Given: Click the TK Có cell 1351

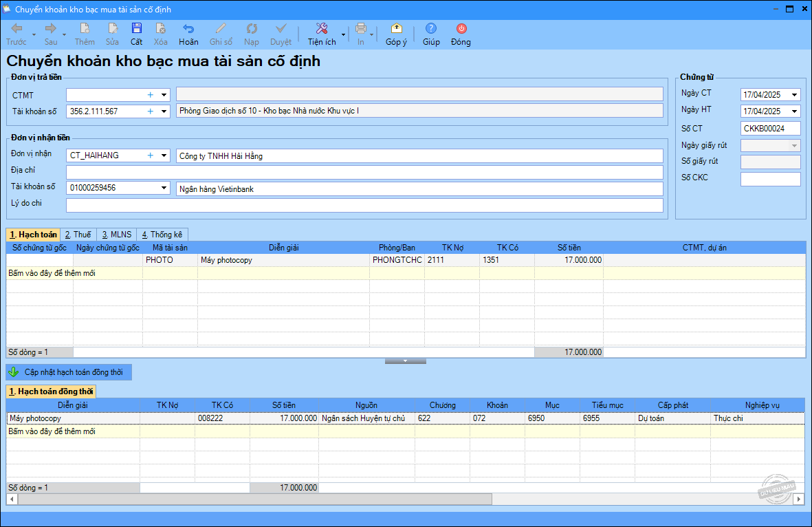Looking at the screenshot, I should [507, 259].
